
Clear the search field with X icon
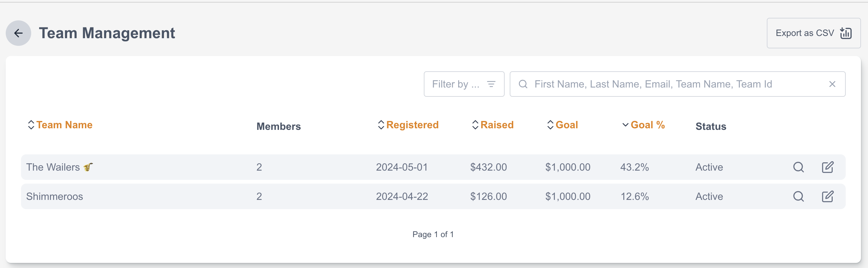point(832,84)
